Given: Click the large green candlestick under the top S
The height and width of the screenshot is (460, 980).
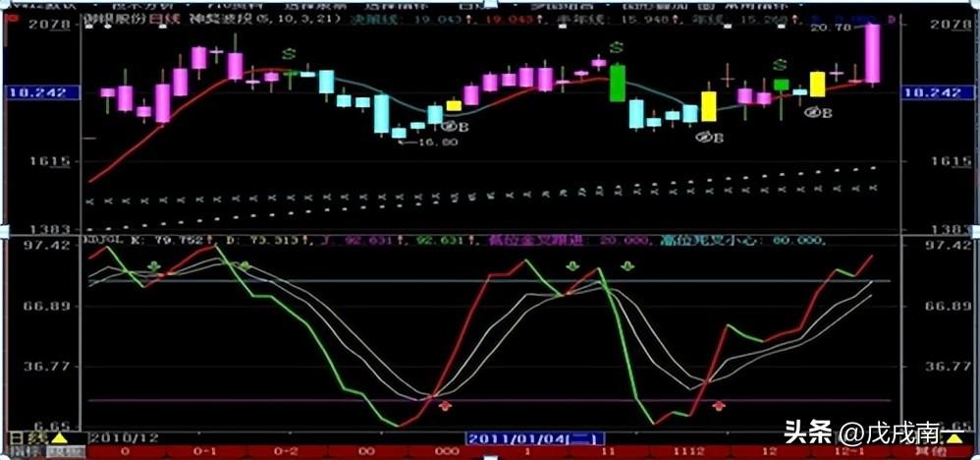Looking at the screenshot, I should pyautogui.click(x=617, y=83).
